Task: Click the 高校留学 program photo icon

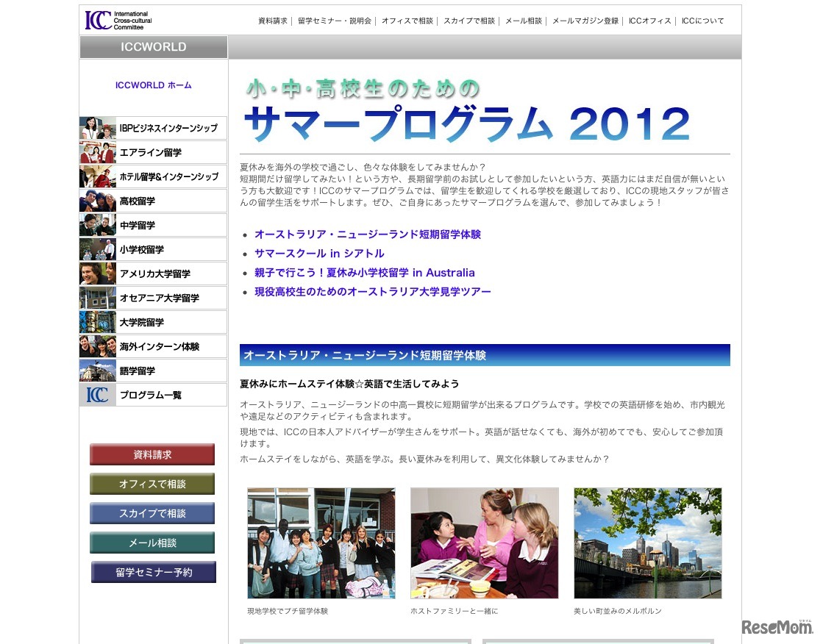Action: click(97, 201)
